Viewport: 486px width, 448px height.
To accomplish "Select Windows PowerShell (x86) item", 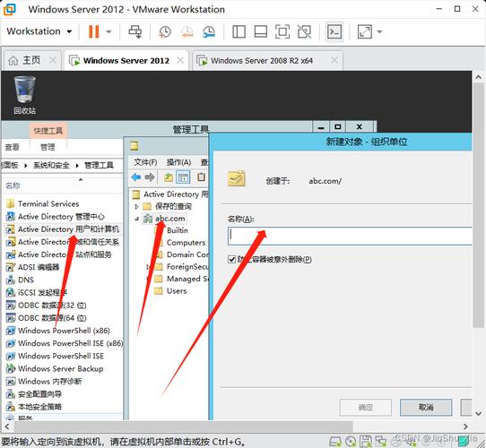I will (x=58, y=331).
